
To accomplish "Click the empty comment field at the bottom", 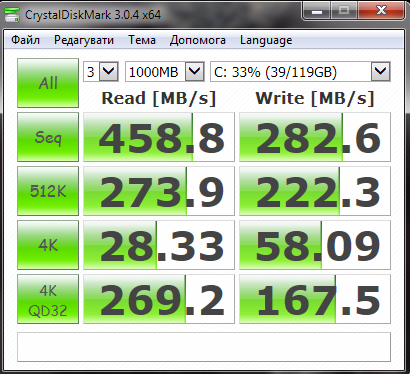I will (x=204, y=347).
